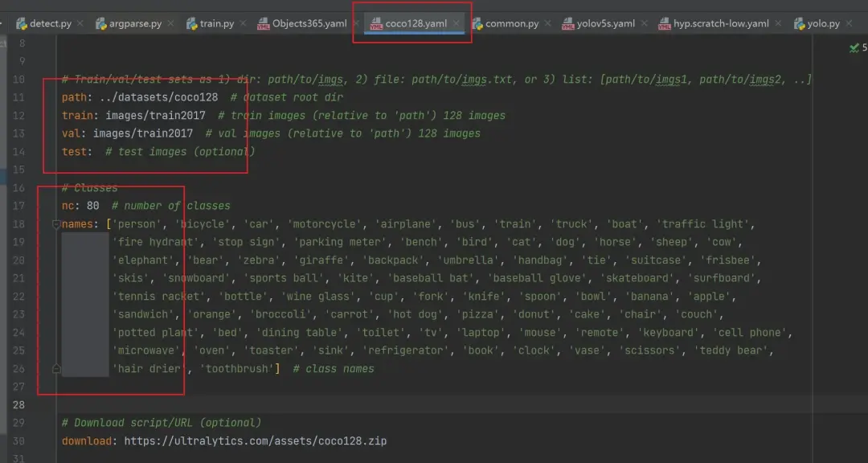Viewport: 868px width, 463px height.
Task: Click the YML icon on Objects365.yaml tab
Action: 264,24
